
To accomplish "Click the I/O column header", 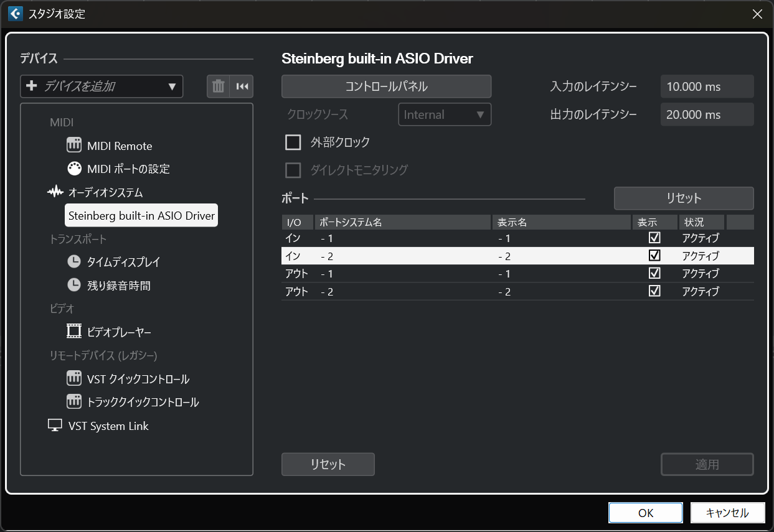I will pos(298,222).
